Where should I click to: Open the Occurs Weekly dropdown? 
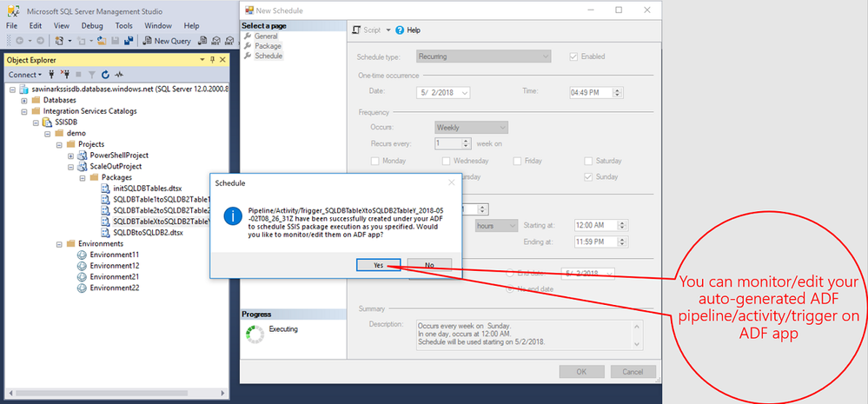[x=472, y=128]
